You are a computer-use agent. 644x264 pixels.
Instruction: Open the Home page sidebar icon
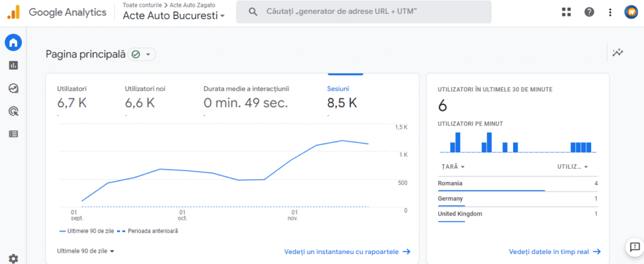click(x=13, y=43)
